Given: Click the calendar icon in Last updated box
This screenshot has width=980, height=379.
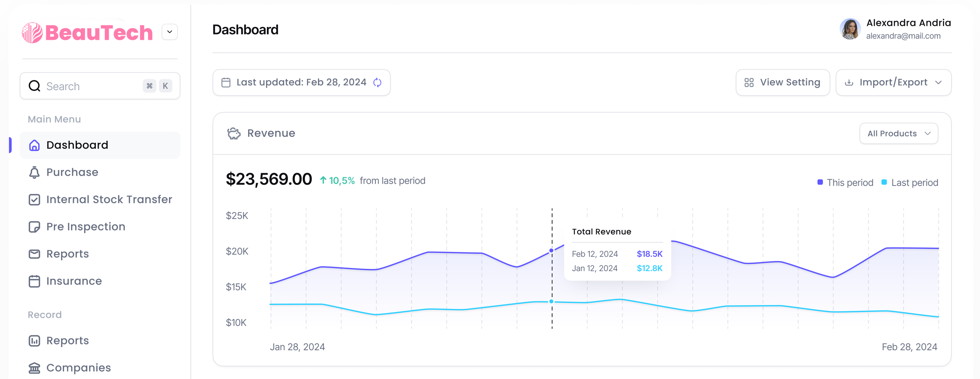Looking at the screenshot, I should point(226,82).
